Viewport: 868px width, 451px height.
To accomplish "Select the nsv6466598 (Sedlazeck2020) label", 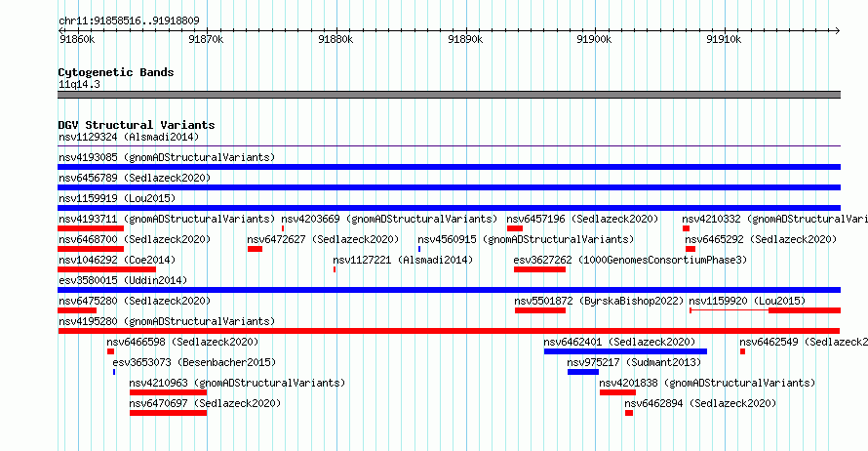I will click(182, 342).
